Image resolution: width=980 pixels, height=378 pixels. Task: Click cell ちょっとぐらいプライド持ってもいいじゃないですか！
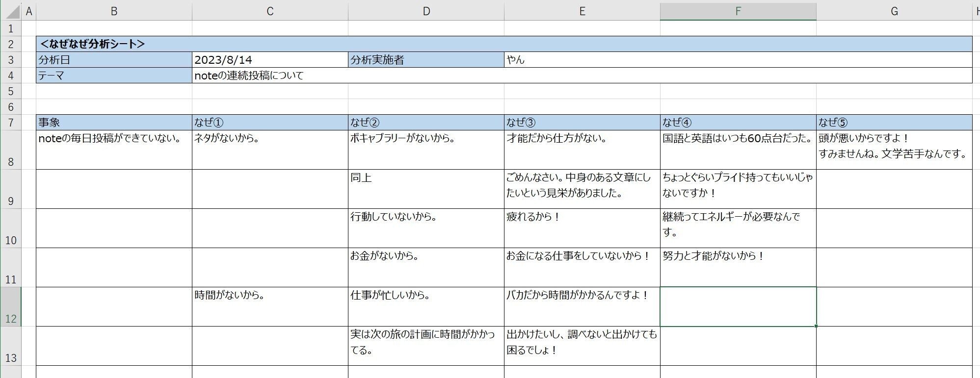pos(738,189)
